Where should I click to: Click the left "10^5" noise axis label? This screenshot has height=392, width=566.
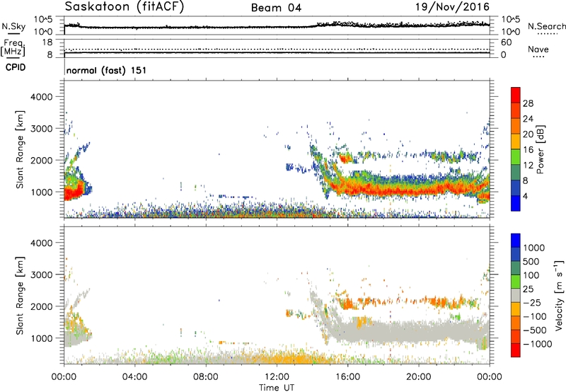coord(43,20)
